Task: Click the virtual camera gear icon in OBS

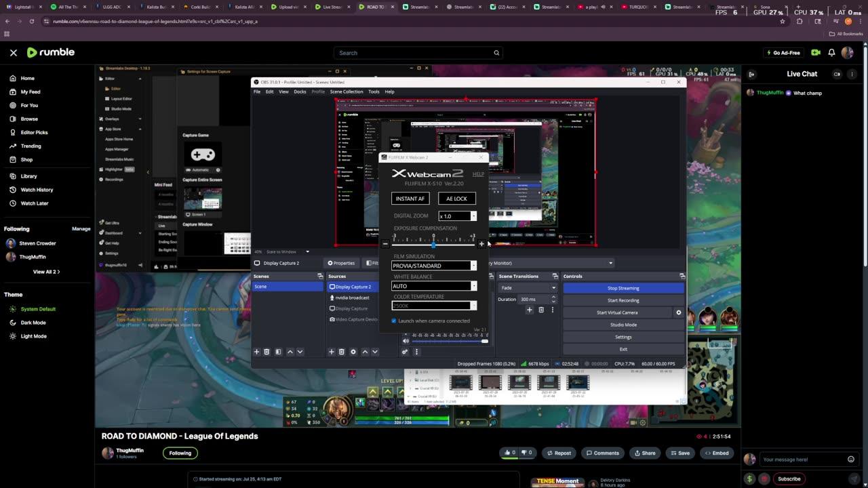Action: (678, 312)
